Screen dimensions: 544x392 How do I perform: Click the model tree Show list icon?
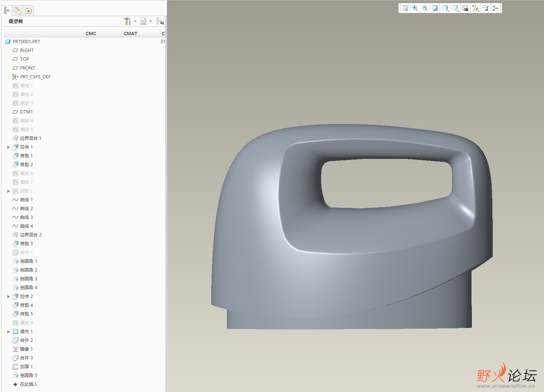[143, 21]
